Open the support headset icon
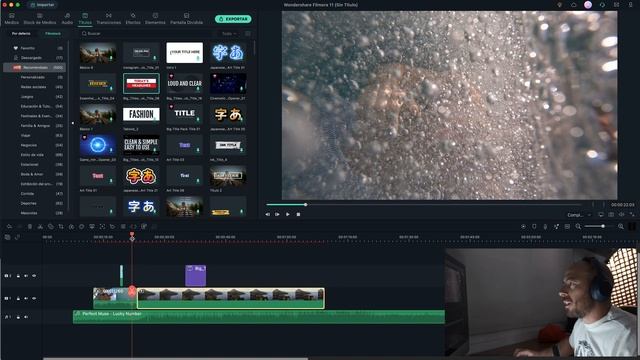 click(x=602, y=5)
